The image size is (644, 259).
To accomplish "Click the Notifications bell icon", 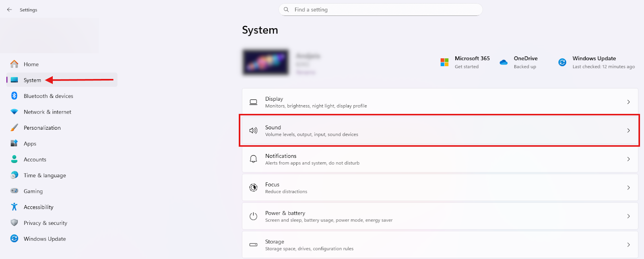I will 253,159.
